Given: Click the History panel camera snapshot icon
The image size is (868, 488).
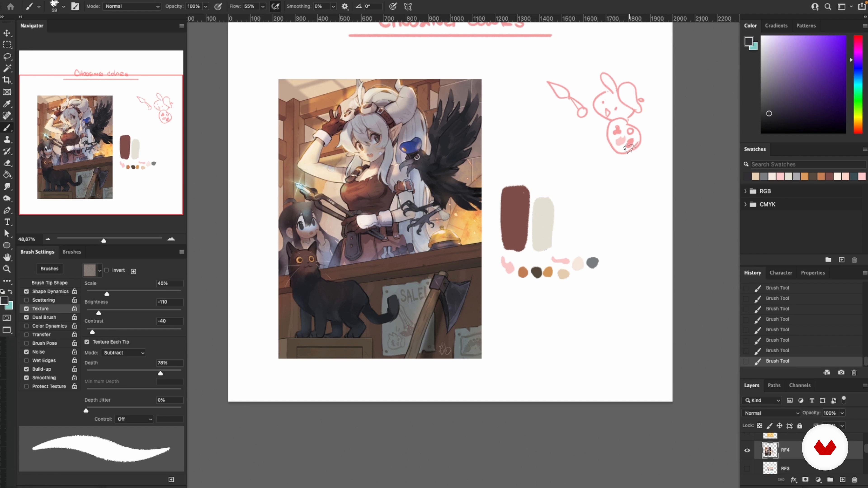Looking at the screenshot, I should point(841,372).
